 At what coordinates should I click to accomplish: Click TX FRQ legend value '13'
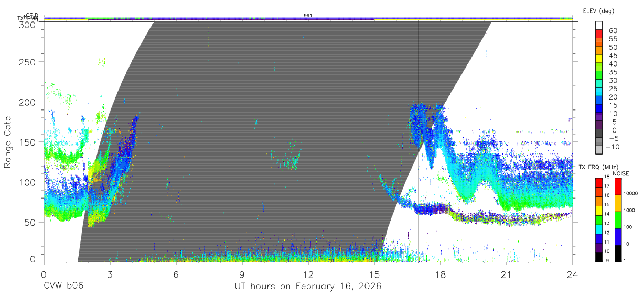click(607, 224)
